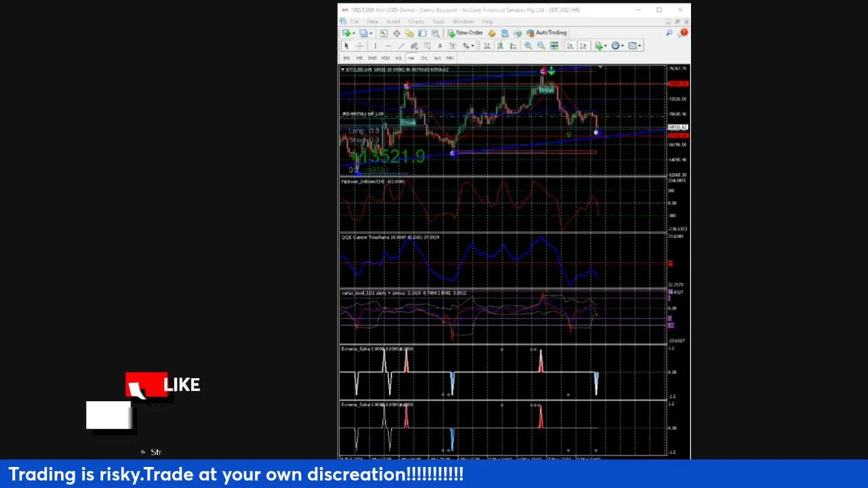
Task: Select the arrow Cursor tool
Action: pyautogui.click(x=347, y=45)
